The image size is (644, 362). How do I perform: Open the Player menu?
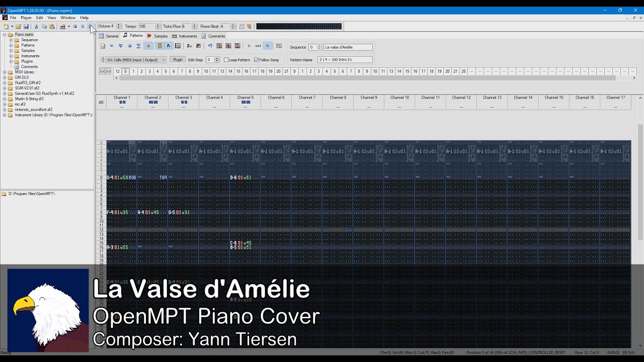pyautogui.click(x=26, y=18)
